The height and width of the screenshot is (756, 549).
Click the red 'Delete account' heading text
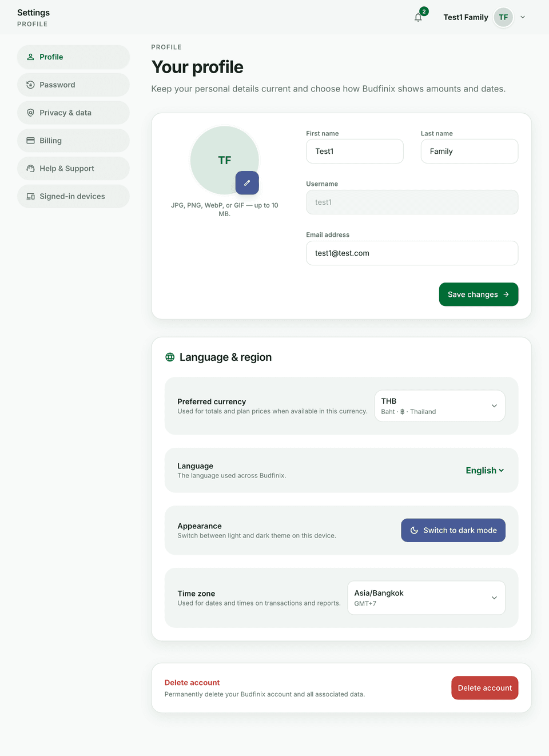192,683
